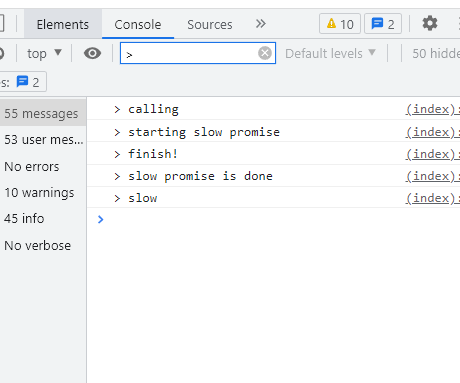The width and height of the screenshot is (460, 383).
Task: Click the blue console prompt line
Action: [x=273, y=219]
